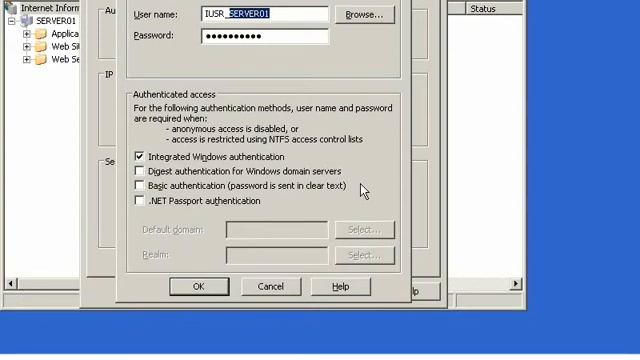Expand the Web Service Extensions node

tap(27, 59)
